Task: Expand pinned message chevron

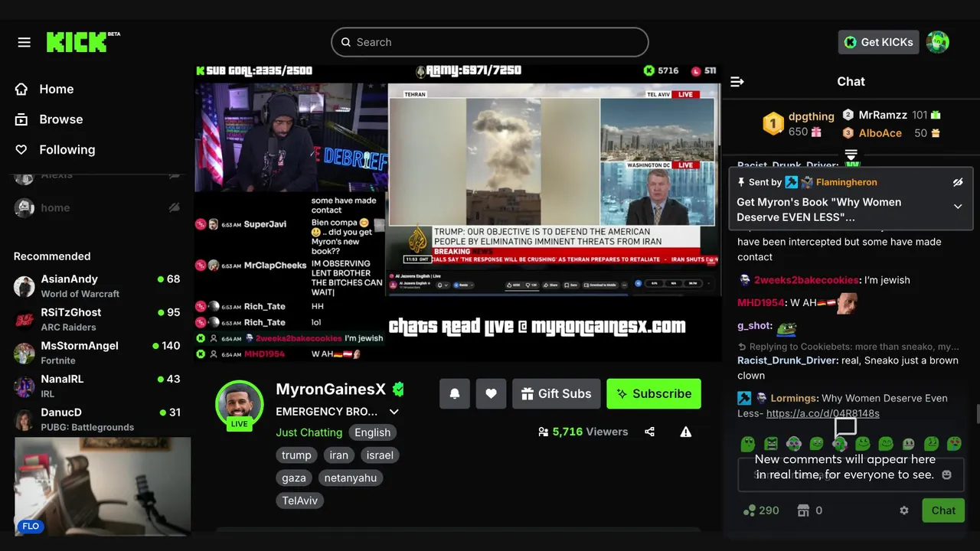Action: click(x=958, y=207)
